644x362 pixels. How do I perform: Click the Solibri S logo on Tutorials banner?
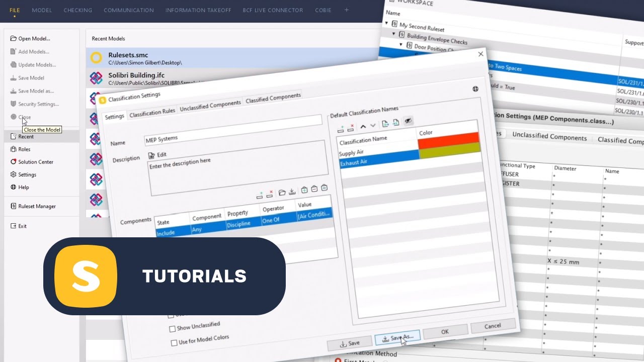tap(86, 276)
